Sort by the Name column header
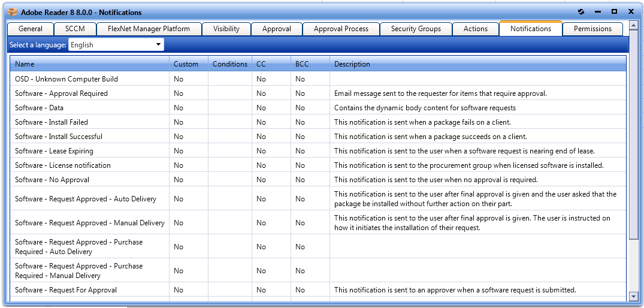 click(89, 64)
